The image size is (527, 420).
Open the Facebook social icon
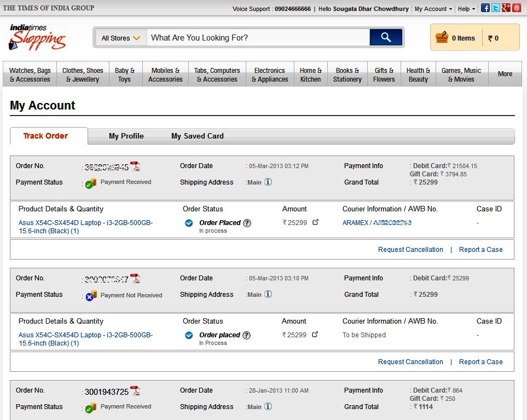[485, 8]
